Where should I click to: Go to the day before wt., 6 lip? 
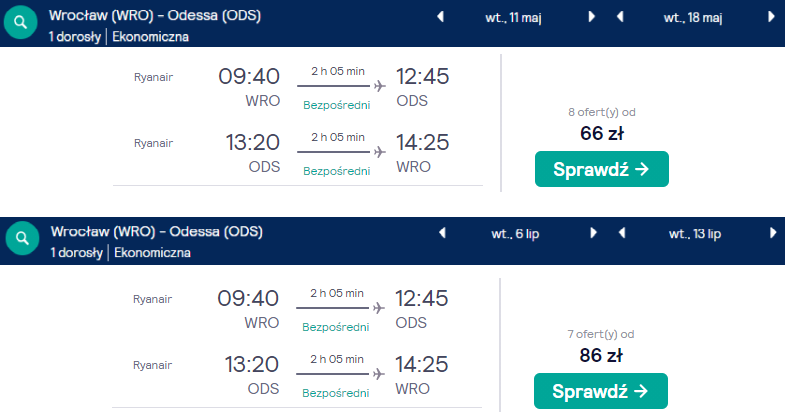[442, 233]
